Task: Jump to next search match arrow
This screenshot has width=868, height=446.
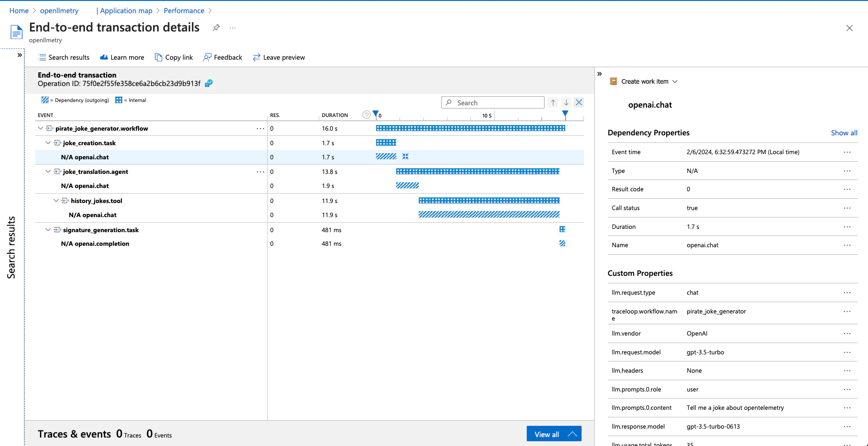Action: [566, 102]
